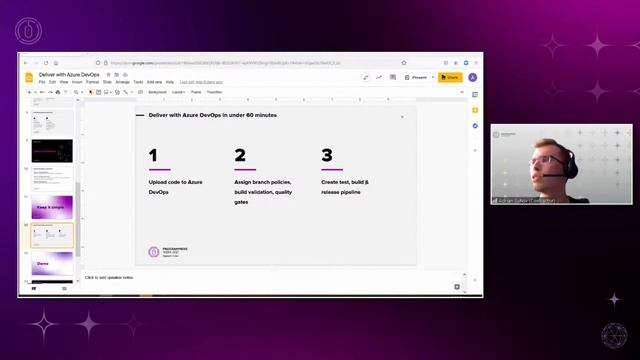Open the Format menu
This screenshot has width=640, height=360.
93,82
